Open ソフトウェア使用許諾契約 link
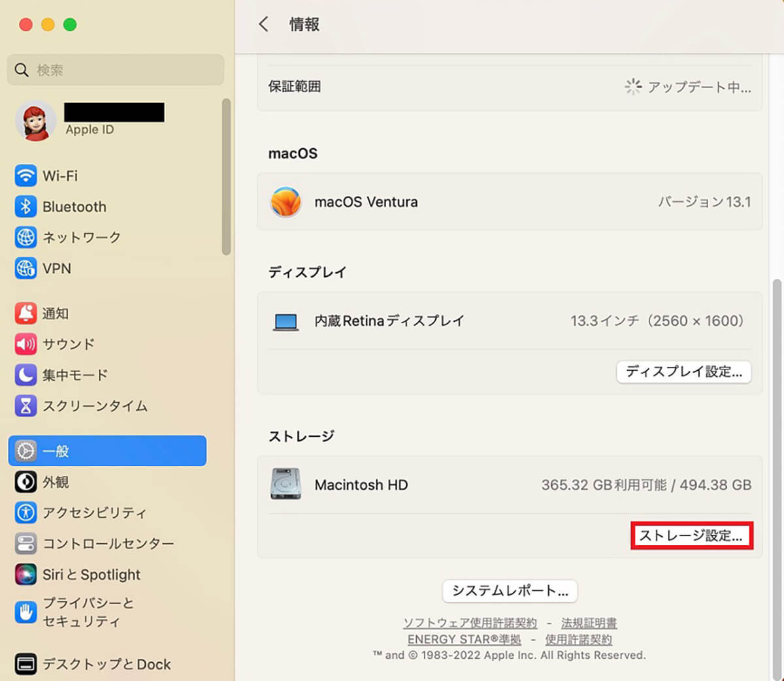The height and width of the screenshot is (681, 784). [x=470, y=623]
